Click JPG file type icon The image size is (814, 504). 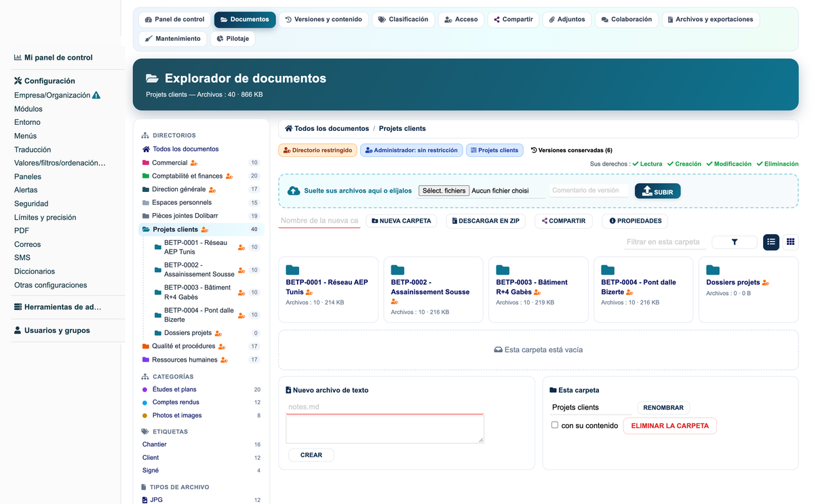pos(144,500)
